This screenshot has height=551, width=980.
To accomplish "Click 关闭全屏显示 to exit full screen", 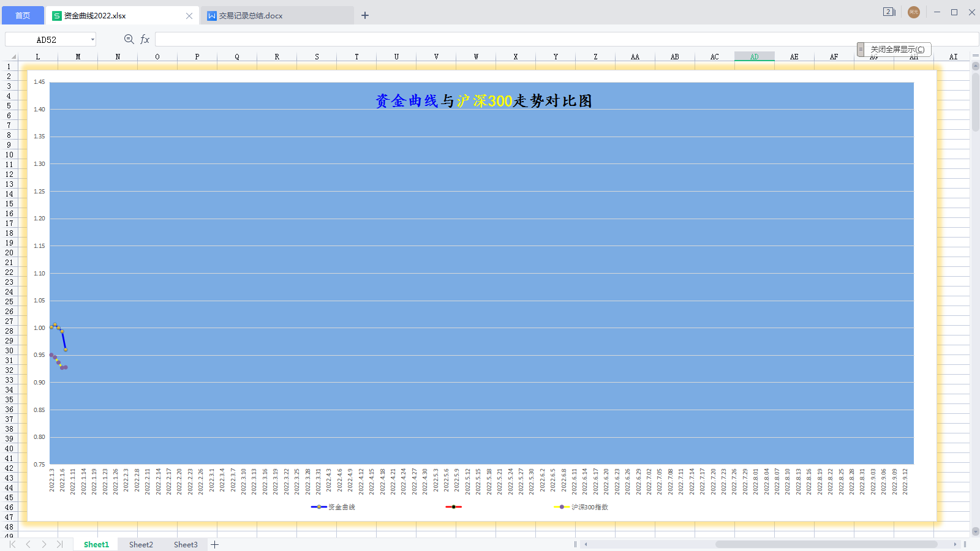I will click(x=897, y=49).
